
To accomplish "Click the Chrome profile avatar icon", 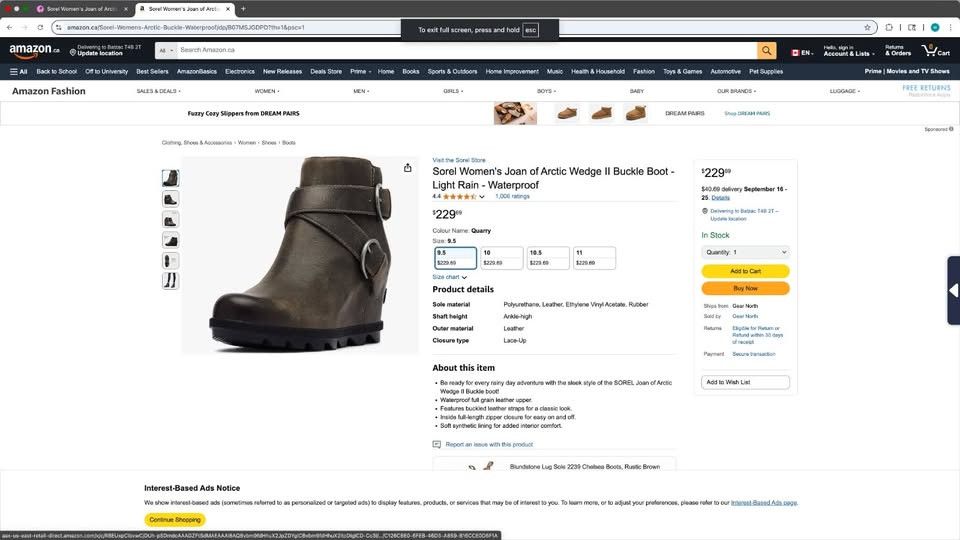I will [935, 28].
